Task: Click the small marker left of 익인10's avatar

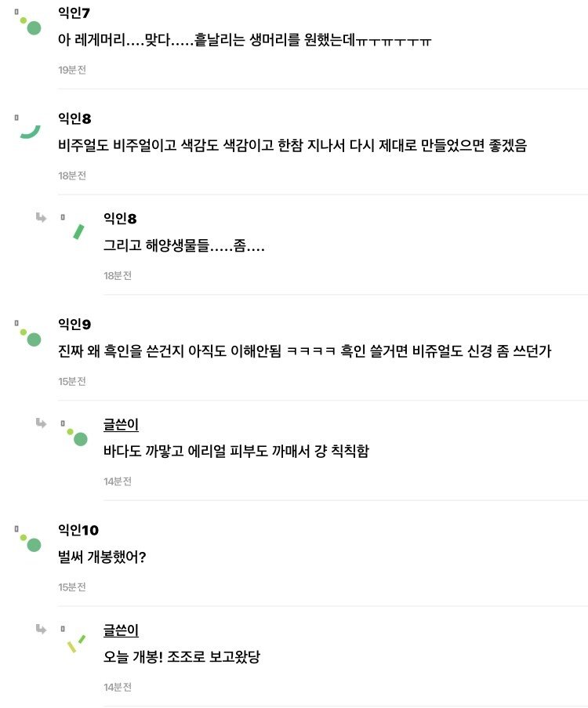Action: (x=16, y=528)
